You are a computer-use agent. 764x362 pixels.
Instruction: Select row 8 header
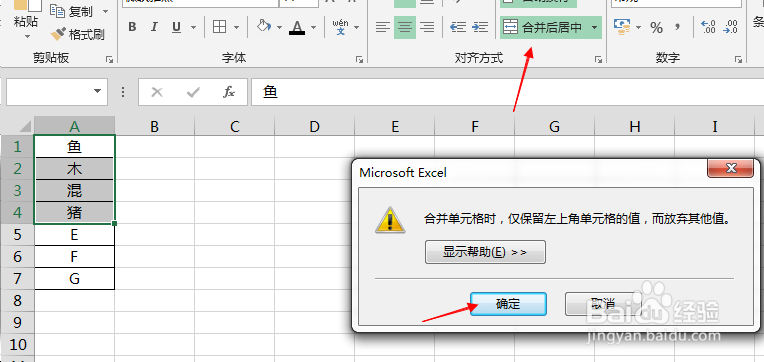pos(18,301)
